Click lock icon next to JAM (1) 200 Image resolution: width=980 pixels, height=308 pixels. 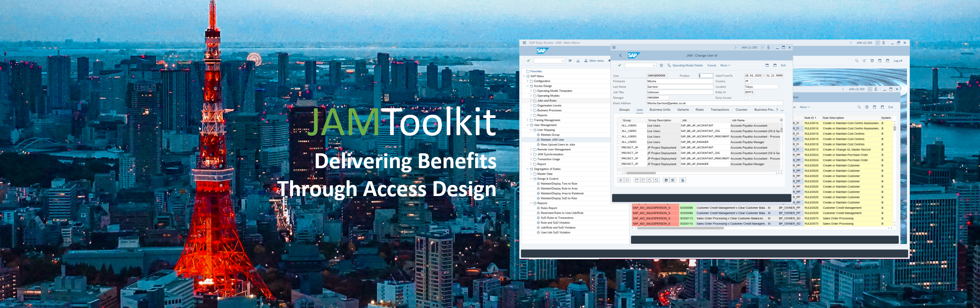(x=768, y=47)
